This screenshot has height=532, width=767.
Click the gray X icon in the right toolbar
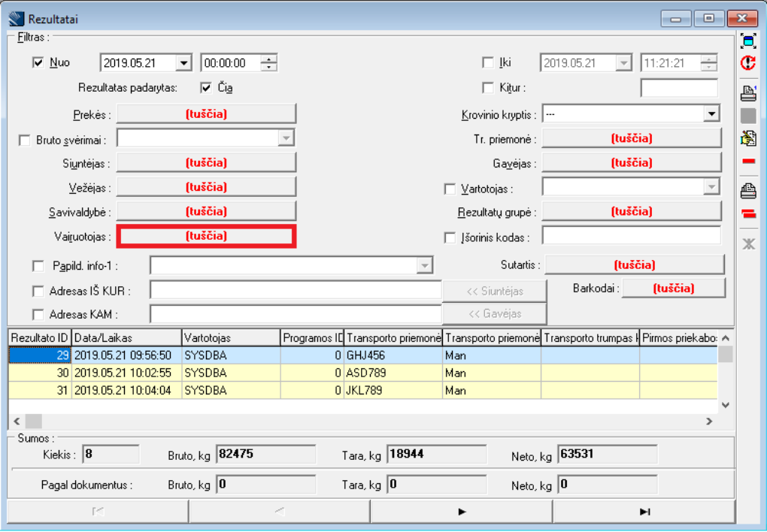pyautogui.click(x=748, y=243)
